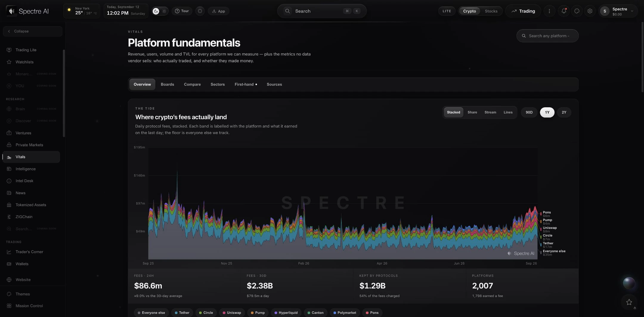This screenshot has height=317, width=644.
Task: Switch to the Sectors tab
Action: click(218, 85)
